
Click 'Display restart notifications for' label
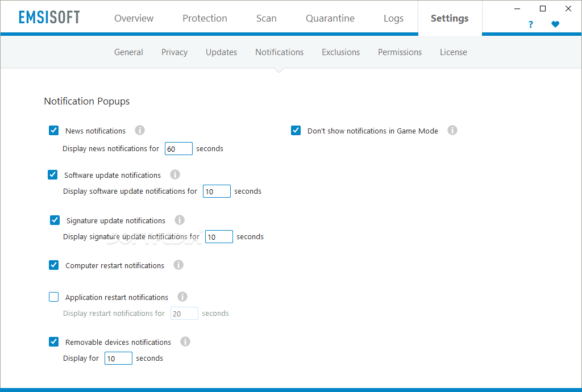[114, 314]
